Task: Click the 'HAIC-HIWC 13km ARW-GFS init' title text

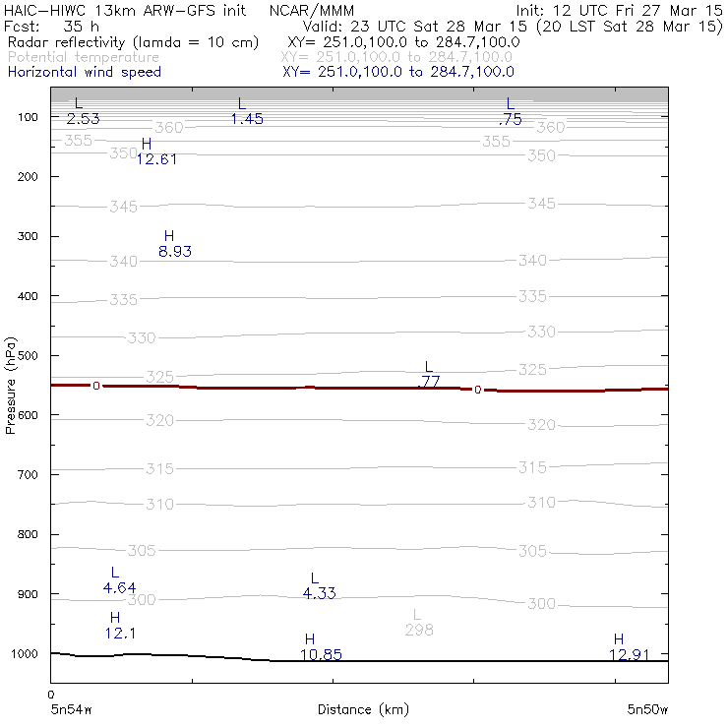Action: [x=125, y=11]
